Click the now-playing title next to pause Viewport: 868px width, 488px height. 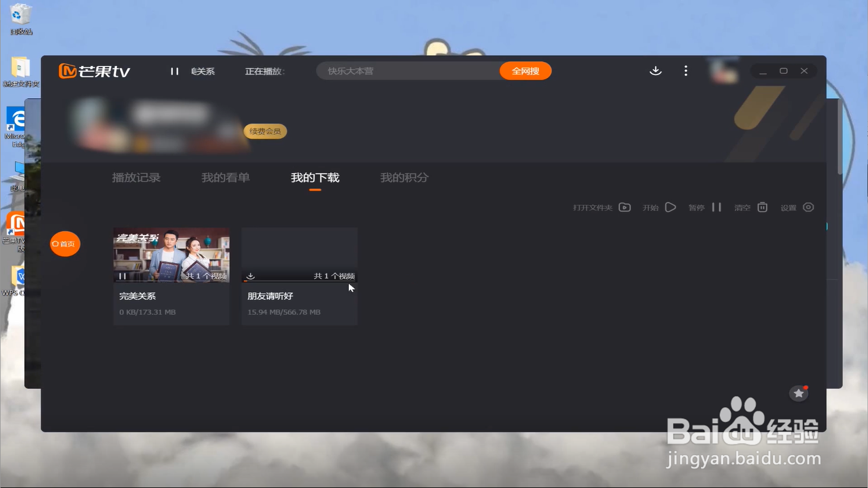(203, 71)
